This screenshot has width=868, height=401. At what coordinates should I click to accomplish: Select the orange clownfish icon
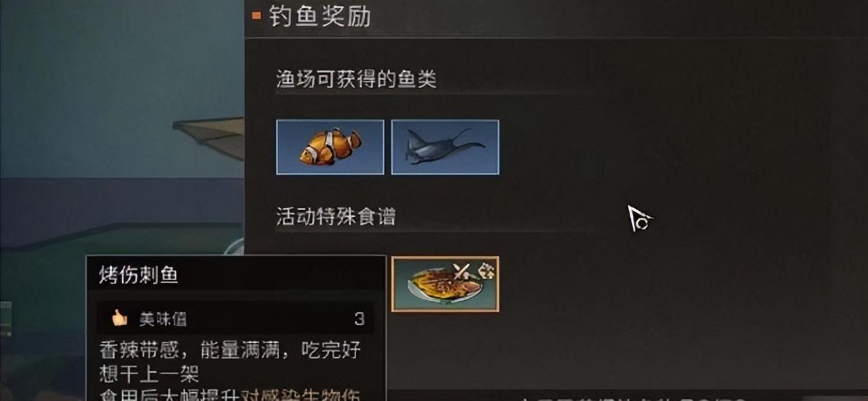pos(330,147)
